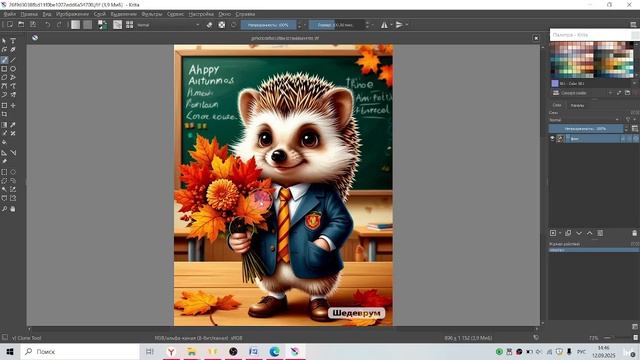Hide the Фон layer with eye icon
This screenshot has height=360, width=640.
(x=552, y=139)
